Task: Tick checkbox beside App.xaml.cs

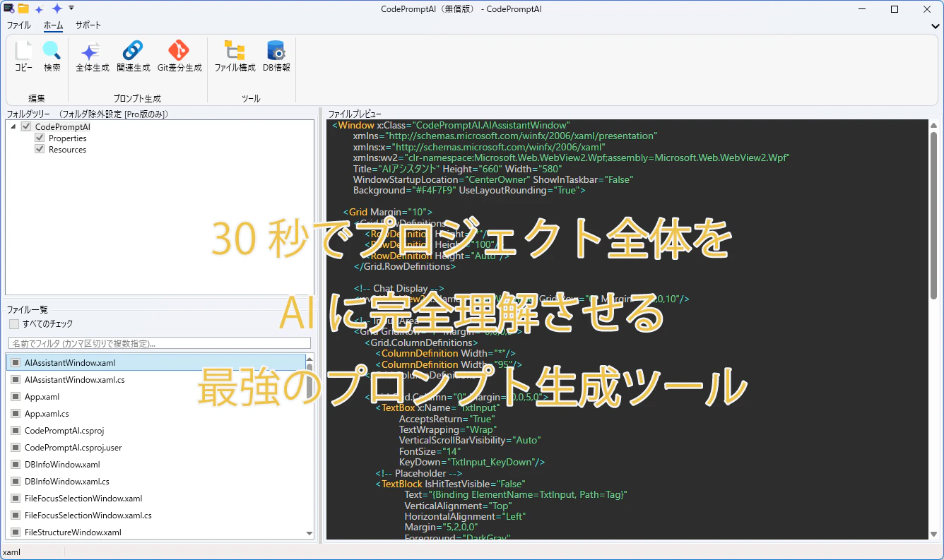Action: pyautogui.click(x=16, y=414)
